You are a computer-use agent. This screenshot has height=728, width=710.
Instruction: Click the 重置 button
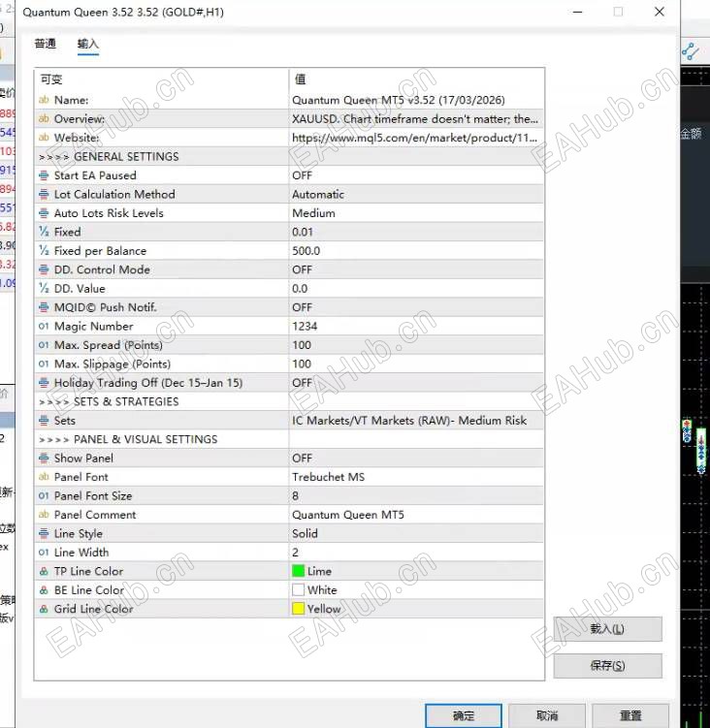[x=630, y=715]
